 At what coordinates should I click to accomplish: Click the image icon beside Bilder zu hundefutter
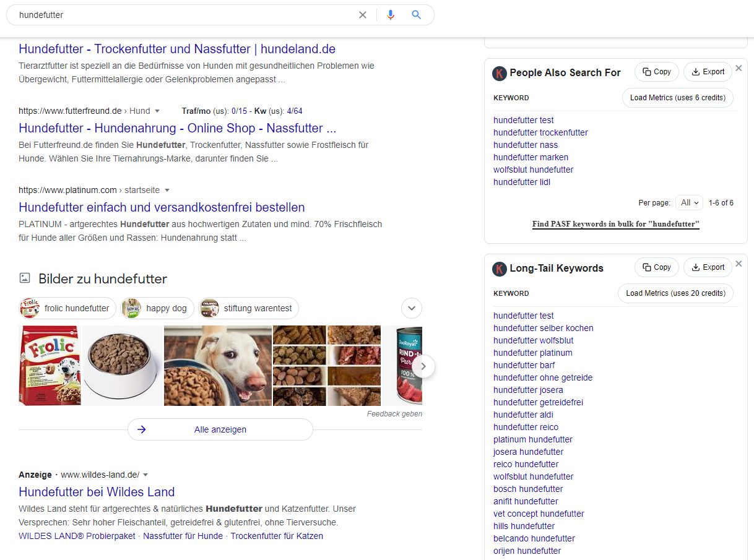25,278
